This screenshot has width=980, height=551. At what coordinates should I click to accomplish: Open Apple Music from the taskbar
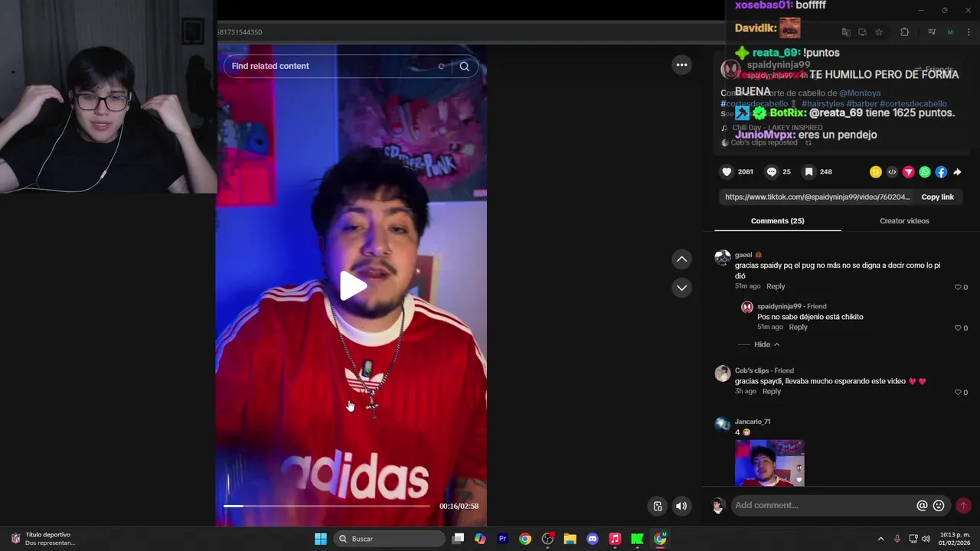click(614, 539)
